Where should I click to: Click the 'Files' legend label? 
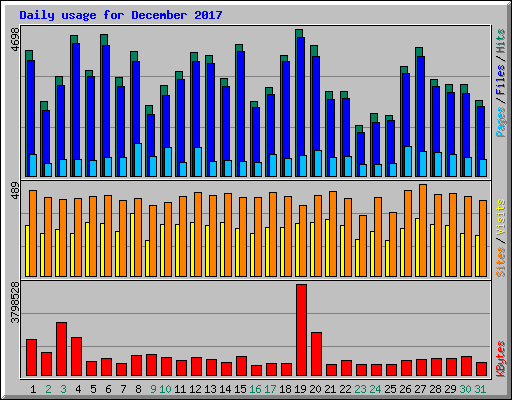500,80
